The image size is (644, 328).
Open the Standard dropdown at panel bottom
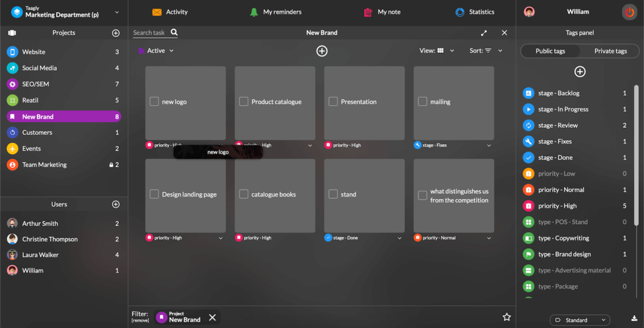click(580, 320)
